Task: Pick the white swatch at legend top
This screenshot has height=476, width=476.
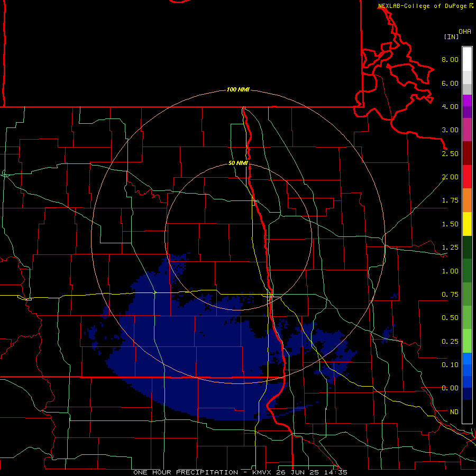Action: 467,59
